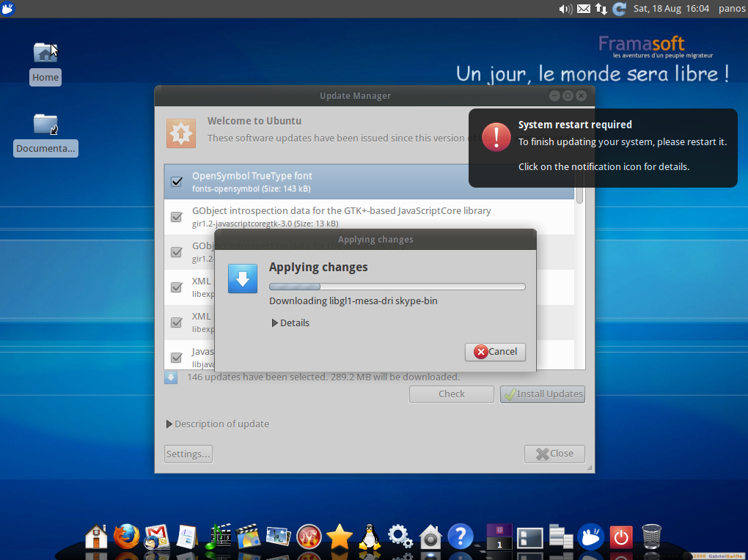
Task: Click the yellow star dock icon
Action: pos(340,537)
